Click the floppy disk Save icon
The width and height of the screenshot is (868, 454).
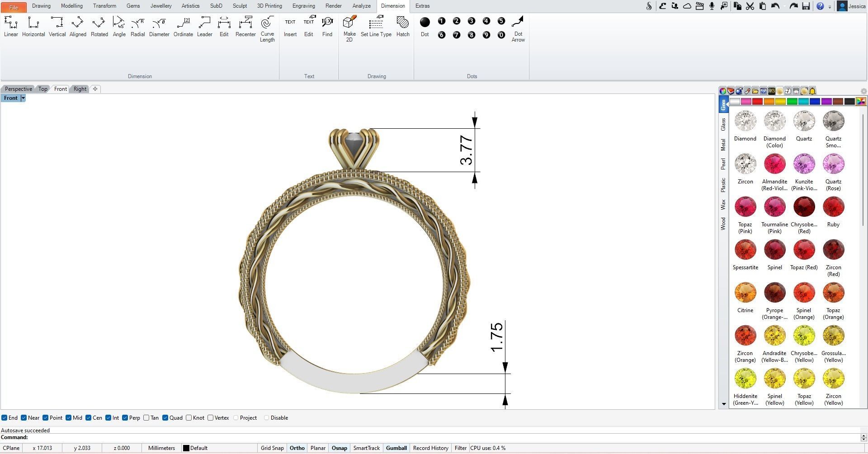click(x=806, y=6)
